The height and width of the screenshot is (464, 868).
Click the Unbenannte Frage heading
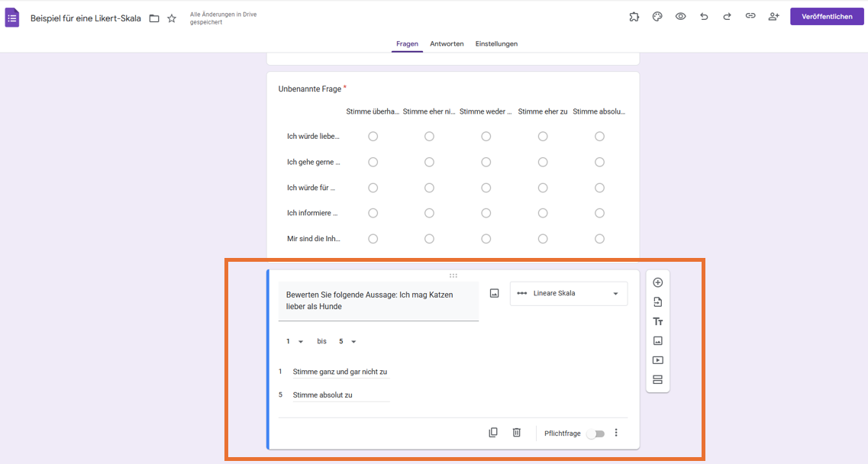tap(309, 89)
